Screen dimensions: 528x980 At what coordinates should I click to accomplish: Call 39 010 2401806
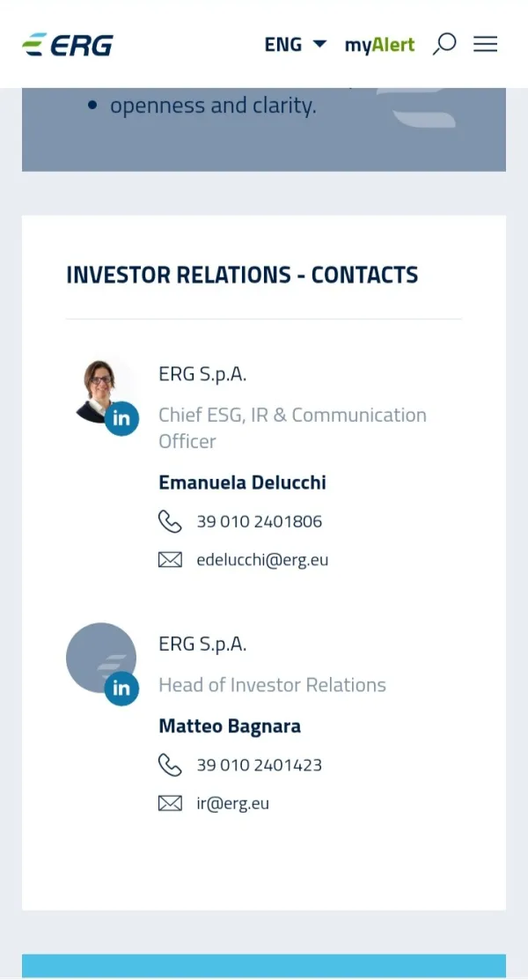[259, 521]
